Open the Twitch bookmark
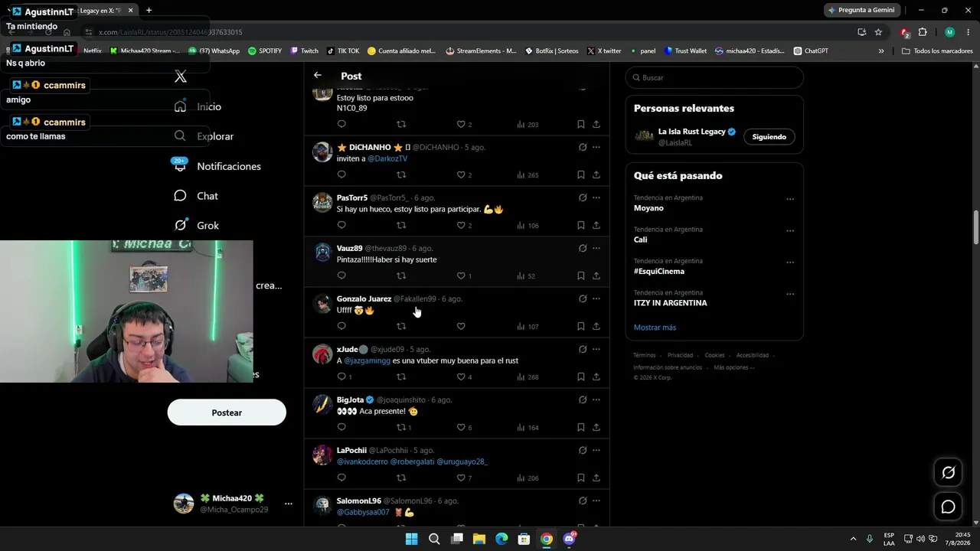 coord(304,51)
